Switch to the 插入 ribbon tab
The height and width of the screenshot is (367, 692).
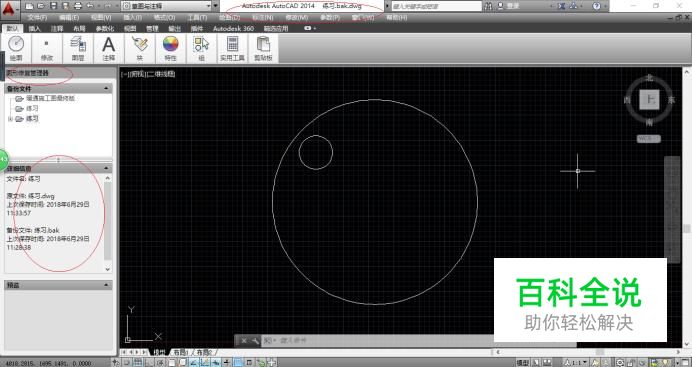[34, 28]
